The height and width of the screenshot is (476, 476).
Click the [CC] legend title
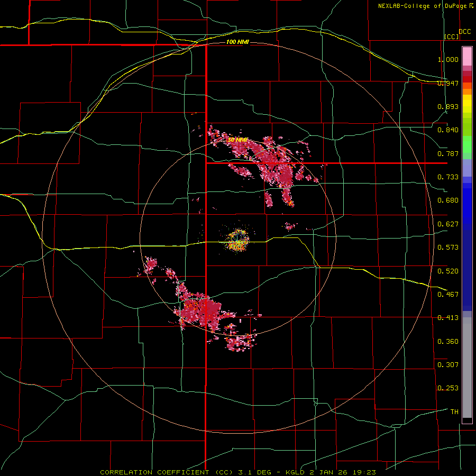tap(452, 36)
